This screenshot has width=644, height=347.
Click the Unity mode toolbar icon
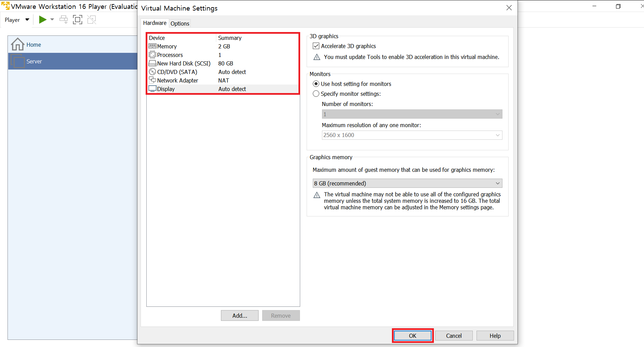91,20
